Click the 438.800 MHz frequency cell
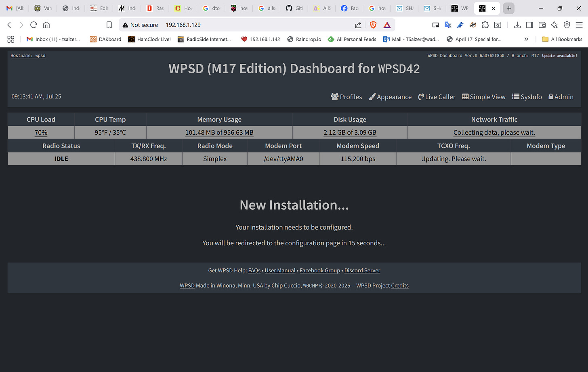Screen dimensions: 588x372 [x=149, y=159]
